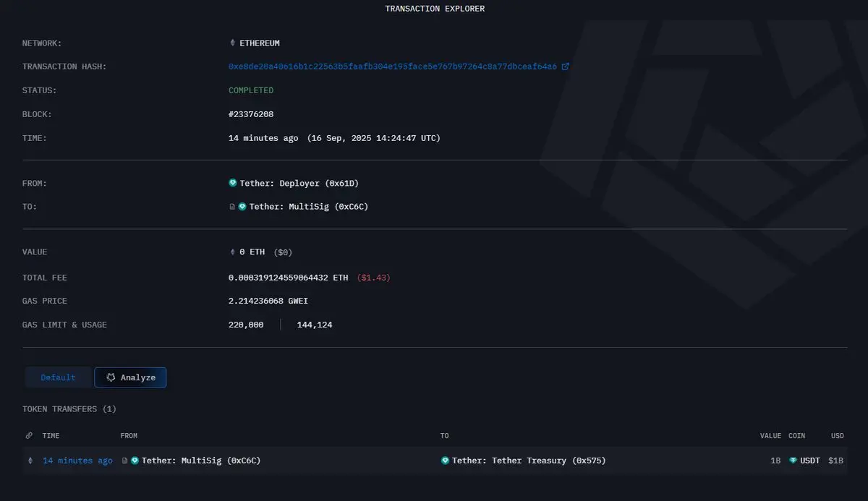The width and height of the screenshot is (868, 501).
Task: Switch to the Analyze tab
Action: click(x=130, y=377)
